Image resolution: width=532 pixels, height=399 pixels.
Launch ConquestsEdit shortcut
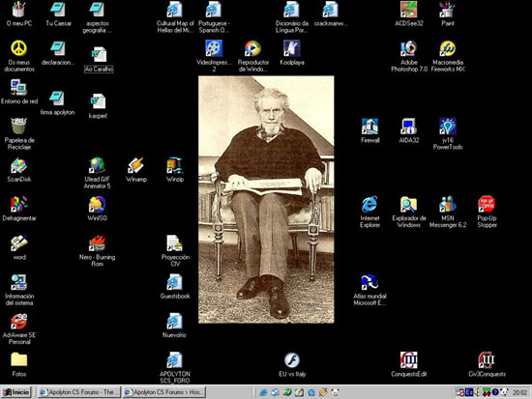tap(408, 360)
